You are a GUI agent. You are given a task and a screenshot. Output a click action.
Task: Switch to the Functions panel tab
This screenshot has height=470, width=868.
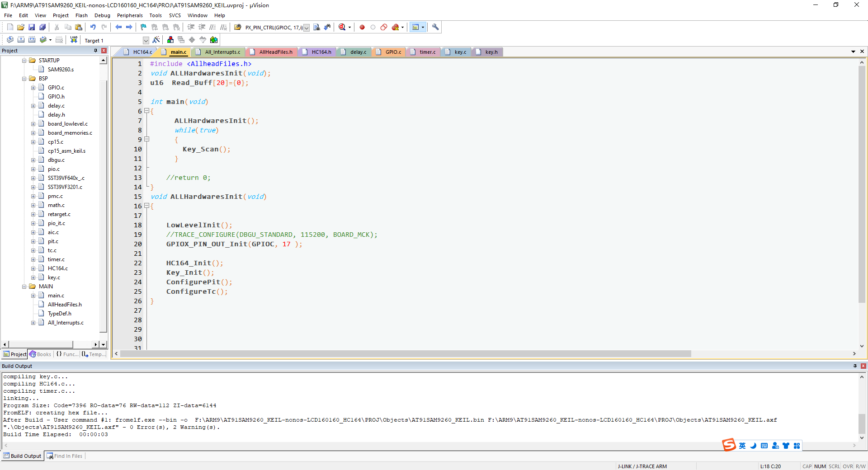tap(67, 354)
